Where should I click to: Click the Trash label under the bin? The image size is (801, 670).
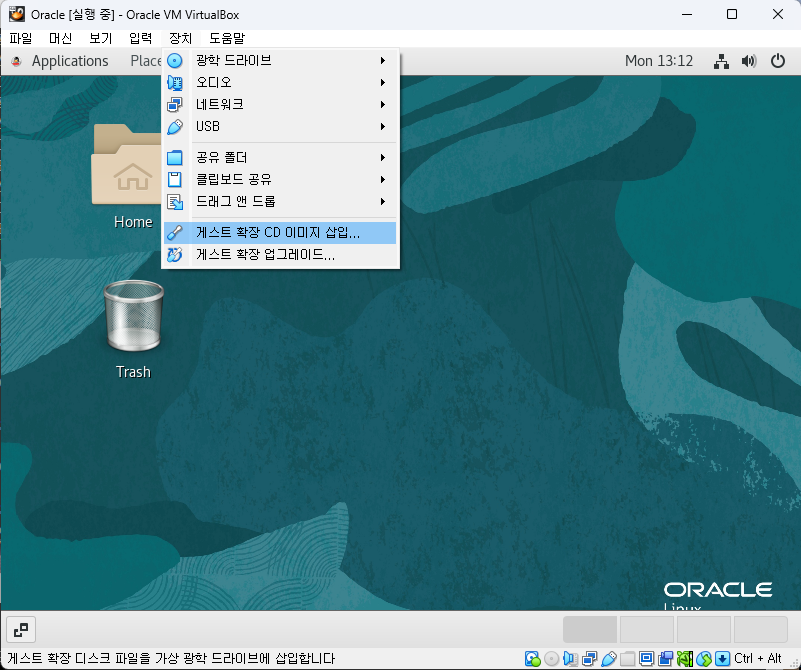tap(133, 372)
